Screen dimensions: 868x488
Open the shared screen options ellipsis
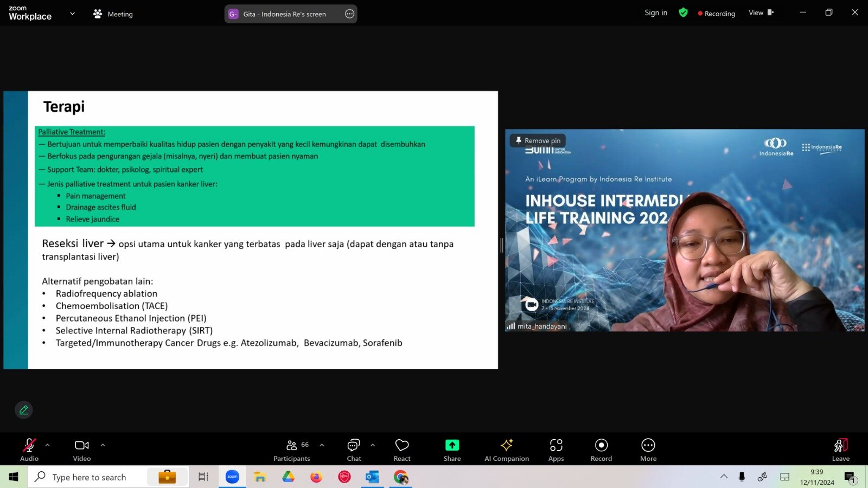[350, 14]
